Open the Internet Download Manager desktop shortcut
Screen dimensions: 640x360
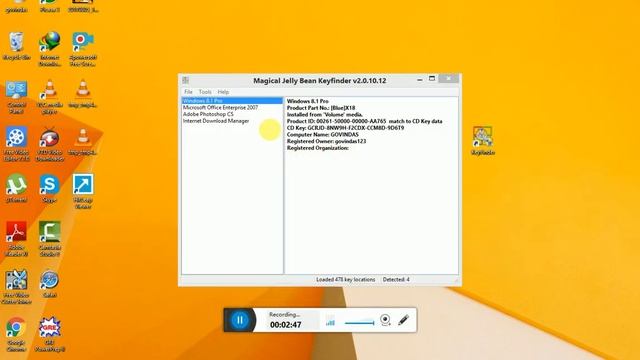50,49
